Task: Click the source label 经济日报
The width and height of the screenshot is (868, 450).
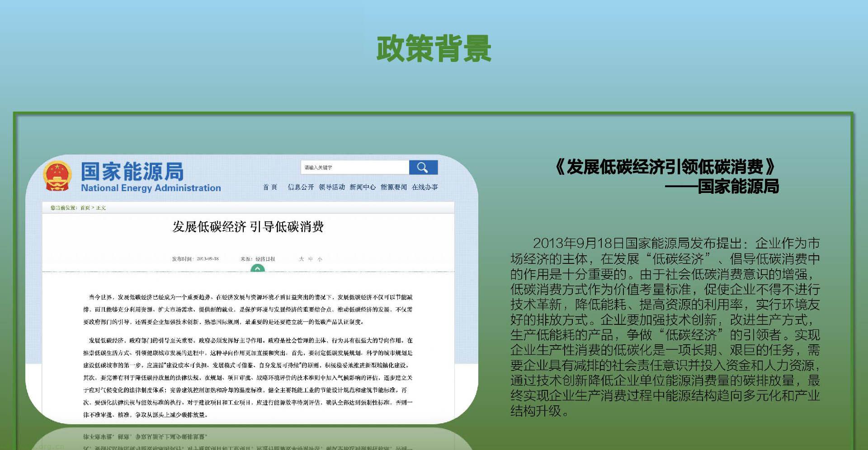Action: tap(265, 259)
